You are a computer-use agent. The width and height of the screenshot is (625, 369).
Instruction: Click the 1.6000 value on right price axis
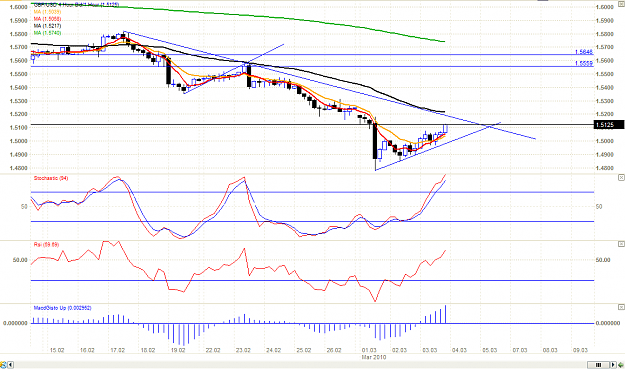tap(605, 7)
